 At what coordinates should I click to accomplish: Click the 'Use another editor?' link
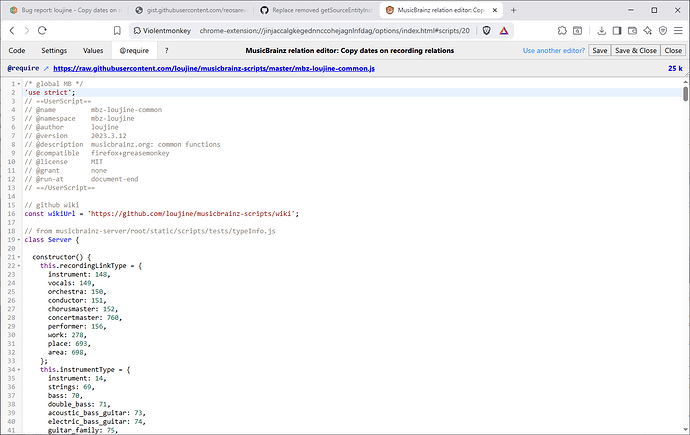coord(554,50)
